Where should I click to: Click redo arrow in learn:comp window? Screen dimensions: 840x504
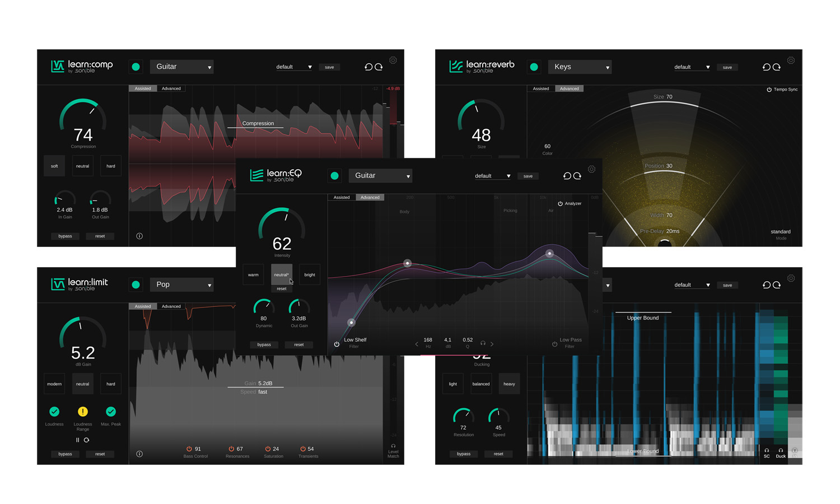[379, 67]
